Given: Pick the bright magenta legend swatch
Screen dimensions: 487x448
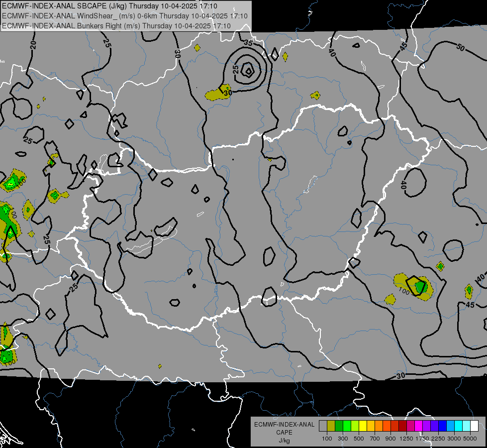Looking at the screenshot, I should pos(418,426).
